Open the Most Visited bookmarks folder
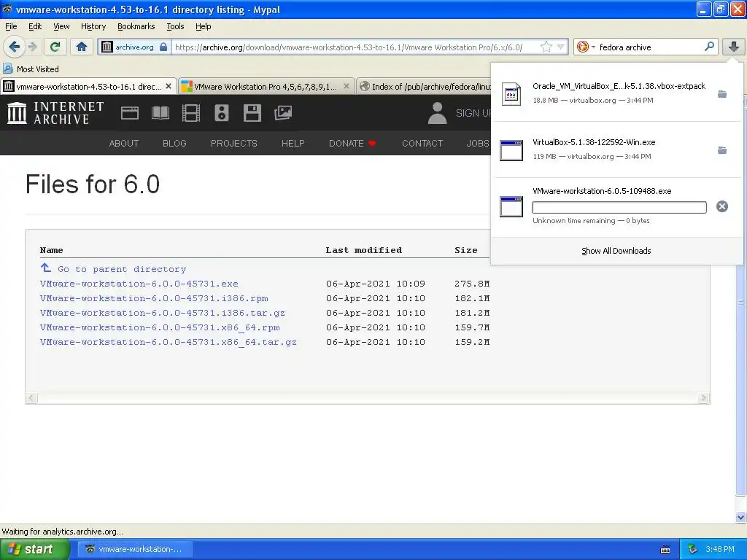This screenshot has height=560, width=747. tap(31, 69)
